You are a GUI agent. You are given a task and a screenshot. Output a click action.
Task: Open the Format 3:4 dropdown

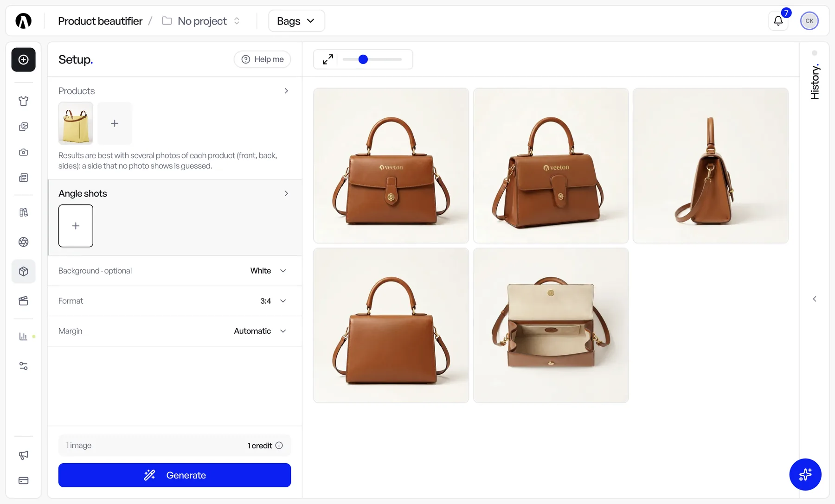pyautogui.click(x=174, y=301)
